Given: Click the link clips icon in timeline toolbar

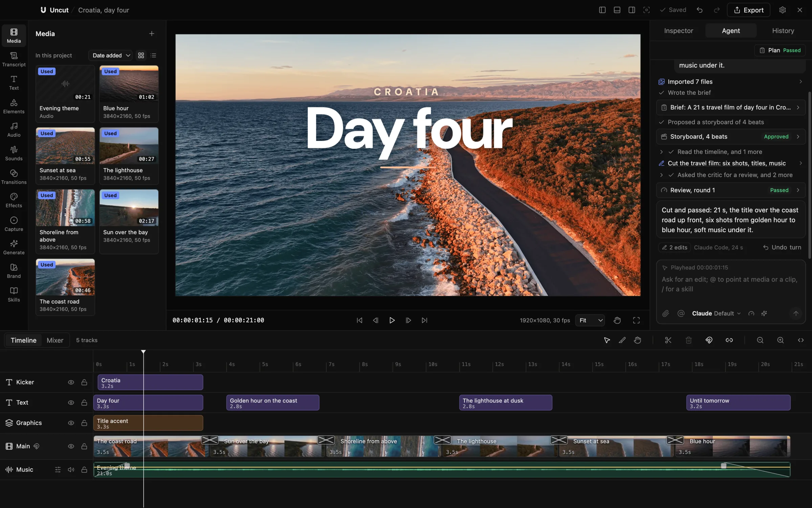Looking at the screenshot, I should (729, 340).
